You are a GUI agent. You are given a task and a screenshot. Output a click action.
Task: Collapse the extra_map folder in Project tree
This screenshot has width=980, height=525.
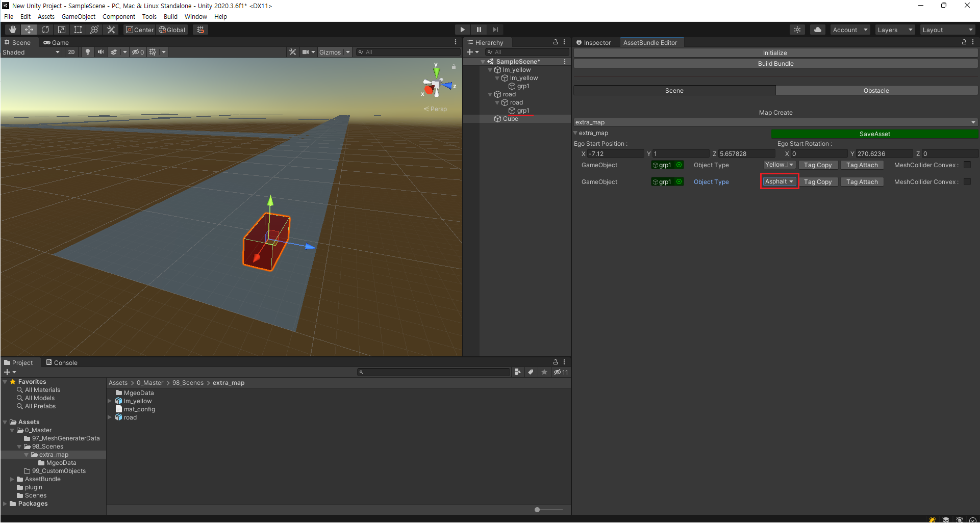(x=27, y=455)
